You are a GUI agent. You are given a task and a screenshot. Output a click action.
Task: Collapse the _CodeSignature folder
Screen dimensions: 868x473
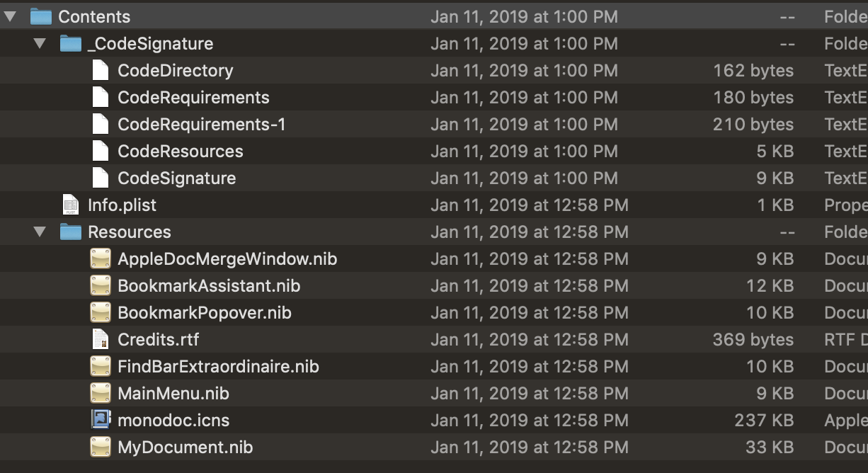39,43
